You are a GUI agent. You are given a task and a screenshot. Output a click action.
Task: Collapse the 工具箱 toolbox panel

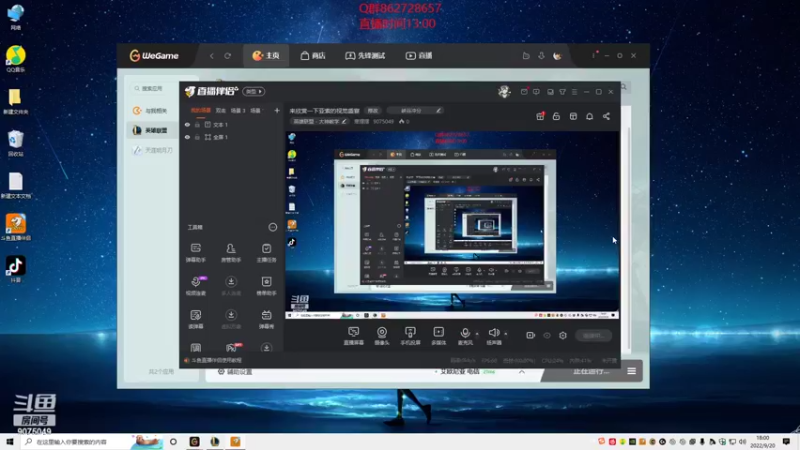(x=273, y=227)
